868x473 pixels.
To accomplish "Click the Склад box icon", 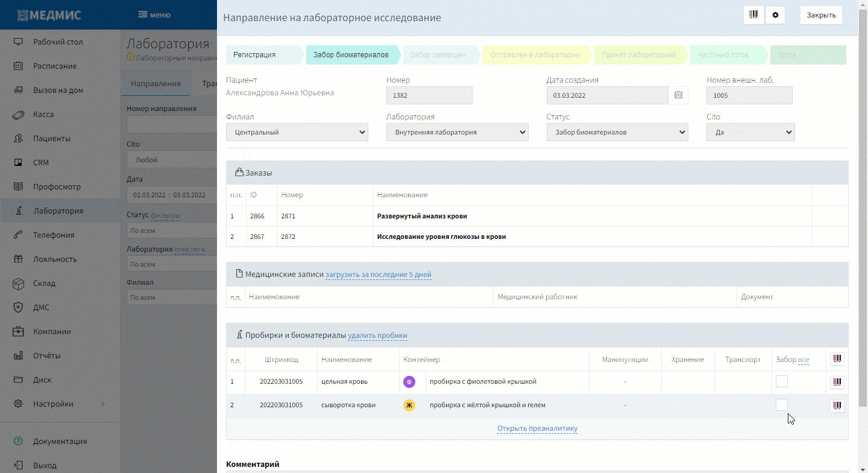I will (x=18, y=284).
